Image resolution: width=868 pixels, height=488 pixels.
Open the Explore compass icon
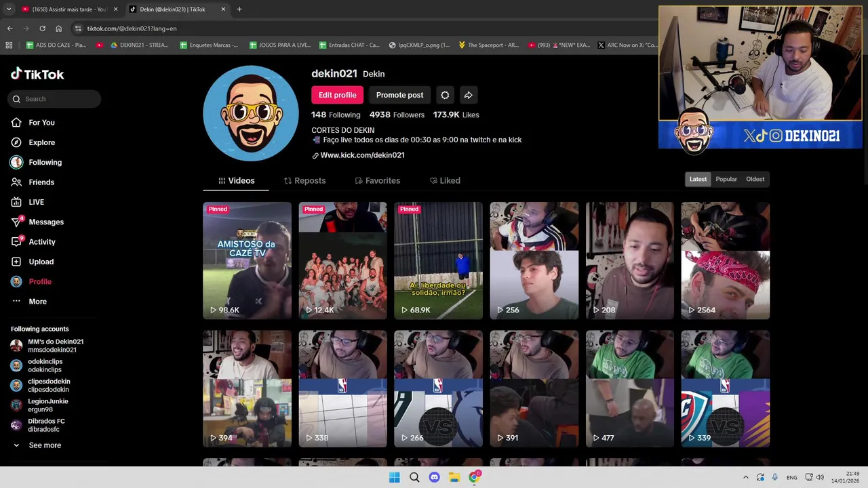pos(16,142)
